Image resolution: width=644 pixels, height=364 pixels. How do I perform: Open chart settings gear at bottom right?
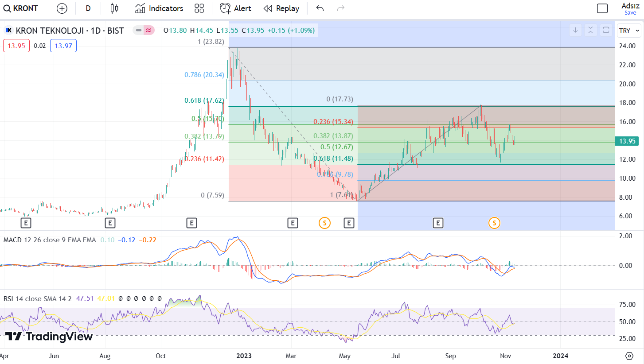[x=629, y=356]
